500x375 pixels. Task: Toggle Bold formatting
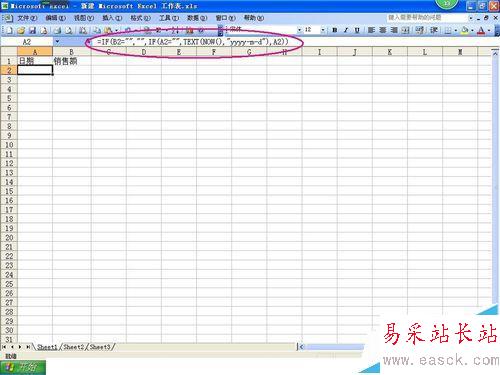[335, 30]
